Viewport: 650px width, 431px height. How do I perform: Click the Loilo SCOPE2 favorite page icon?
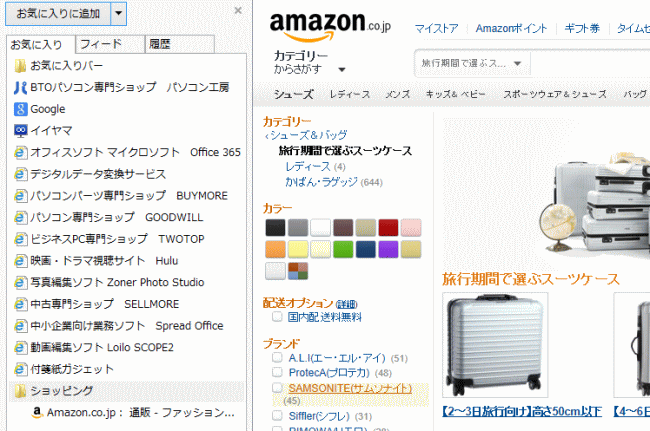(20, 347)
